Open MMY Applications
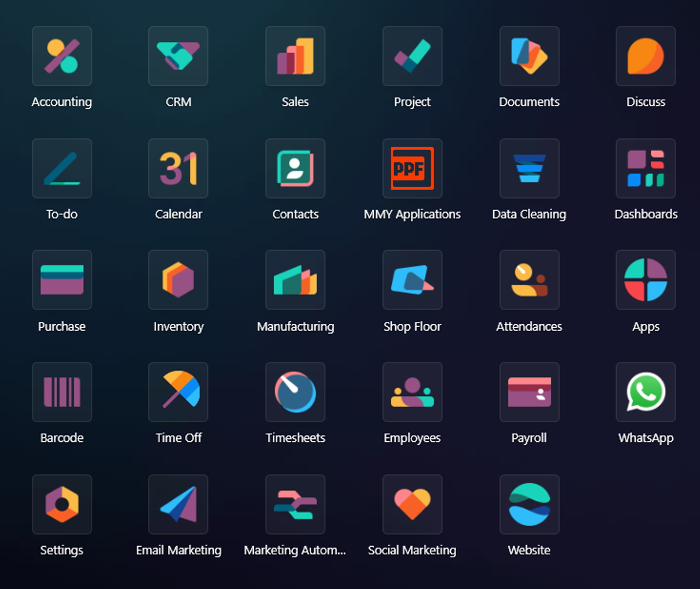The width and height of the screenshot is (700, 589). (x=412, y=169)
